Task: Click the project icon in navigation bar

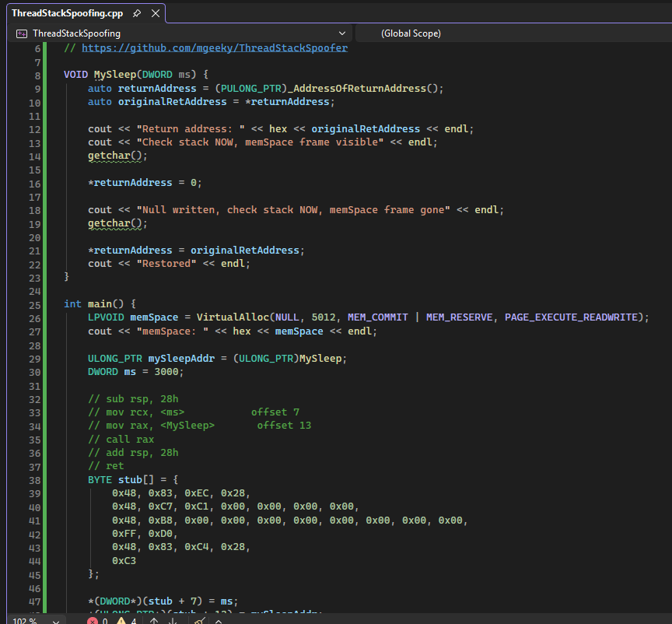Action: [x=22, y=33]
